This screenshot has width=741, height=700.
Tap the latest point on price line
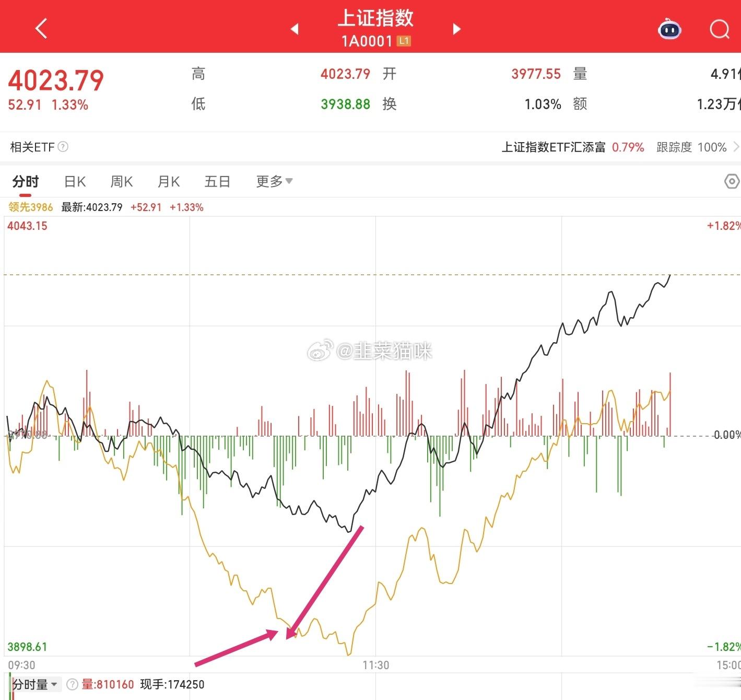[x=670, y=275]
